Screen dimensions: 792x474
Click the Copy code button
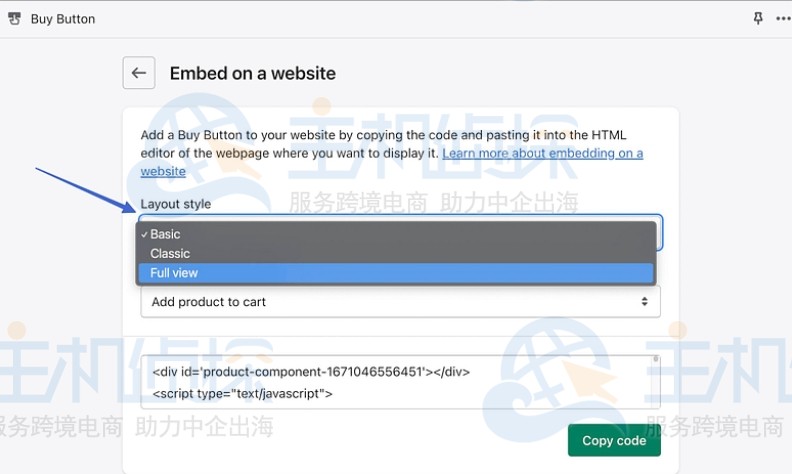(x=614, y=440)
